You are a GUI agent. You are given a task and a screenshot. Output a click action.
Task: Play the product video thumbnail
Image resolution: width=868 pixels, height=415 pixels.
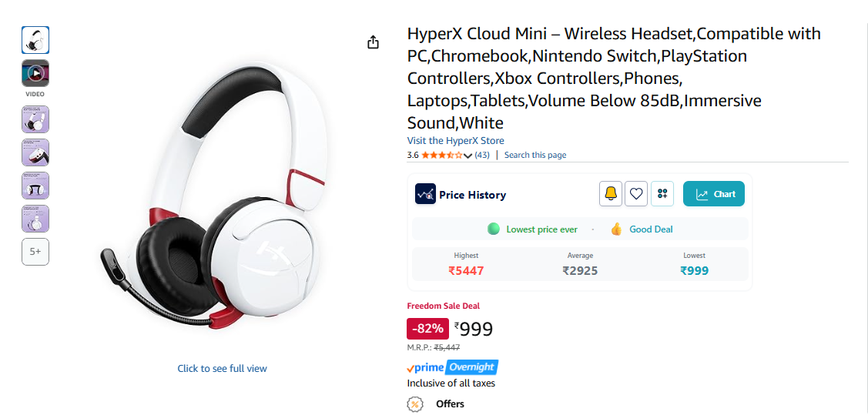coord(35,73)
